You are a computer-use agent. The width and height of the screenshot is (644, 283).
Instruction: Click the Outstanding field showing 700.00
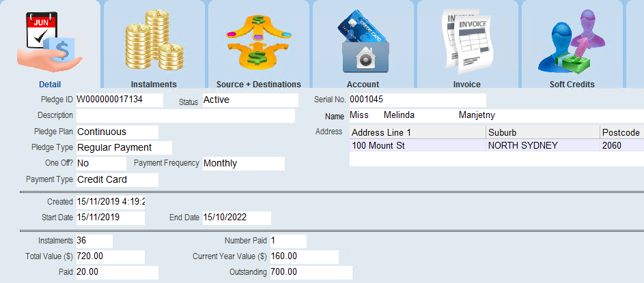[311, 272]
